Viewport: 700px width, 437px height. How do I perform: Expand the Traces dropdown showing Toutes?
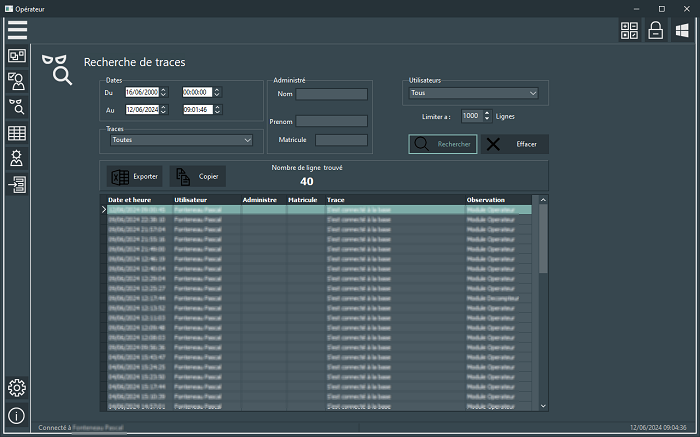pyautogui.click(x=181, y=140)
